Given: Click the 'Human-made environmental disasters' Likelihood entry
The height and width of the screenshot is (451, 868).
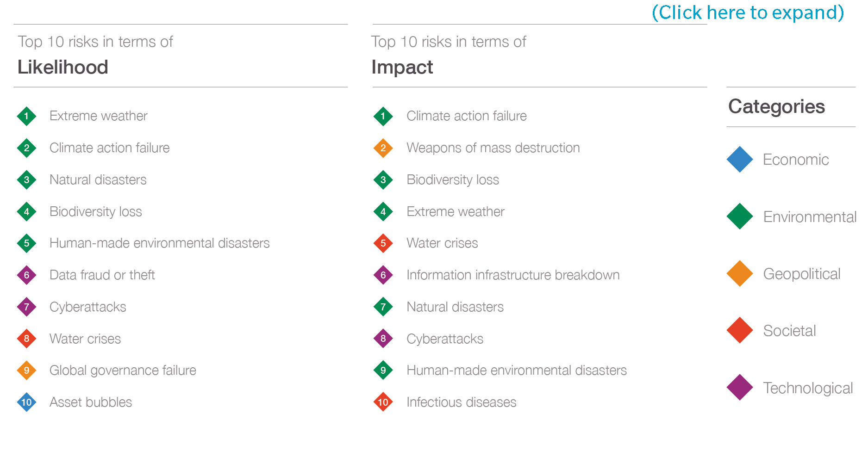Looking at the screenshot, I should (x=159, y=243).
